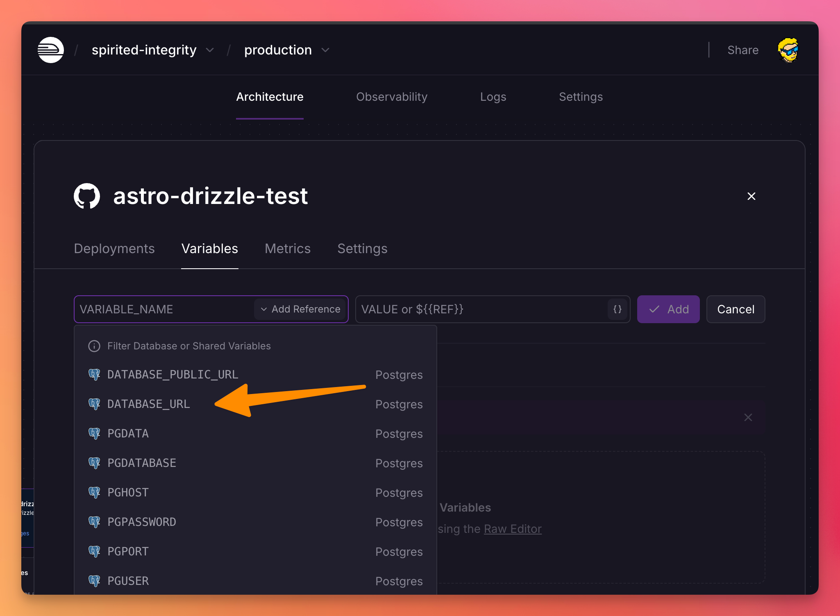Click the Share button

tap(742, 50)
